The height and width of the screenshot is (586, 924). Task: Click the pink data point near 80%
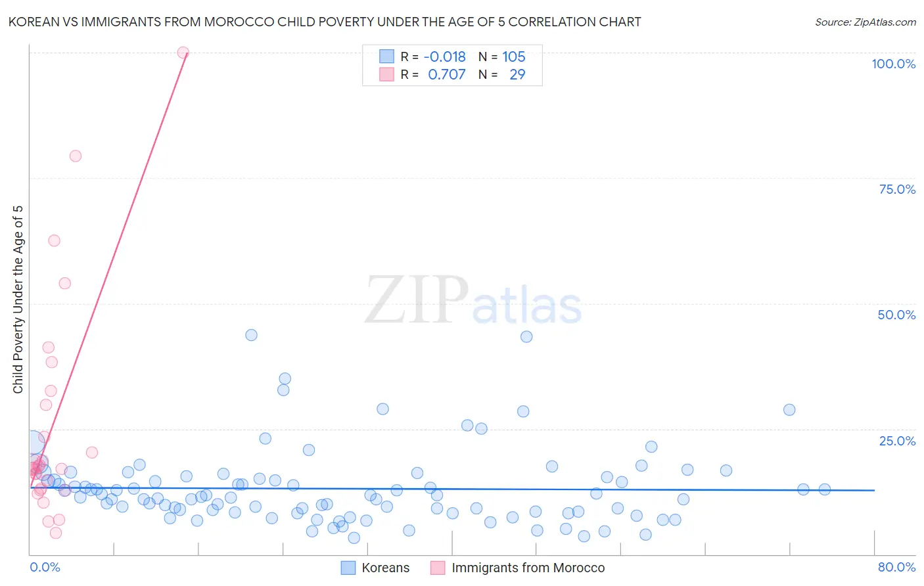tap(76, 156)
